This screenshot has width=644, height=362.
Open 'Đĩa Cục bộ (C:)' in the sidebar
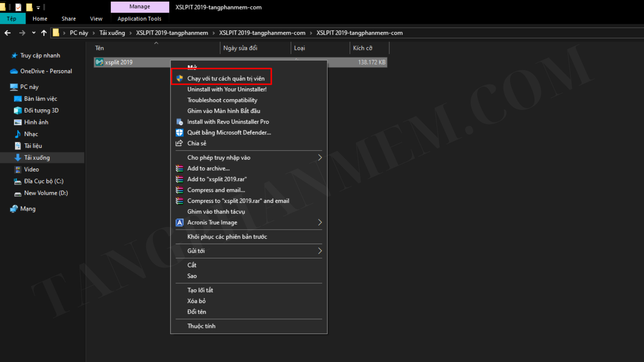44,181
